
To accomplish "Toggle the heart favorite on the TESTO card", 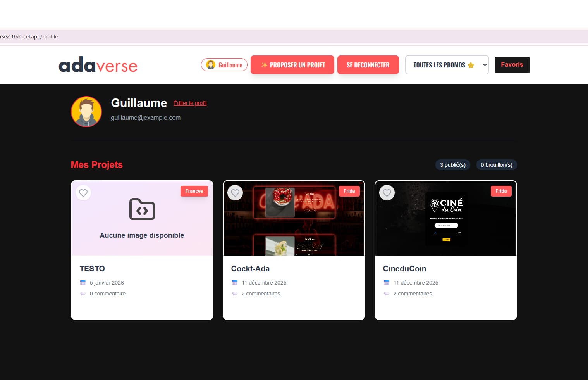I will pyautogui.click(x=83, y=193).
